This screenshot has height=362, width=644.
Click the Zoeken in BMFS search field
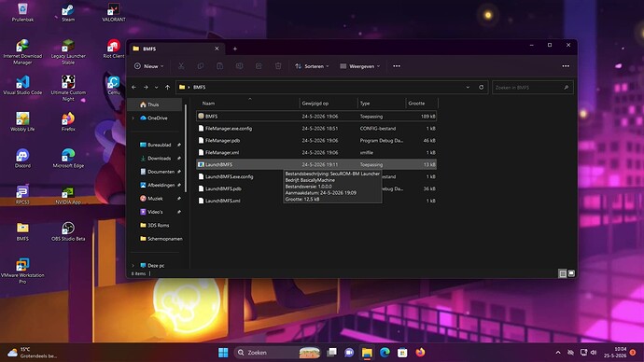click(x=532, y=88)
